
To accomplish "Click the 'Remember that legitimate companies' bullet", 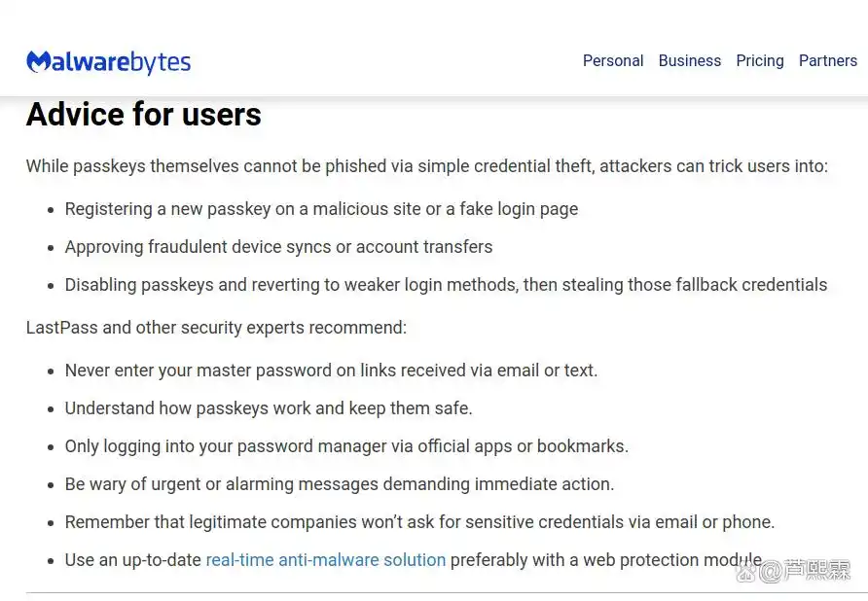I will click(x=419, y=522).
